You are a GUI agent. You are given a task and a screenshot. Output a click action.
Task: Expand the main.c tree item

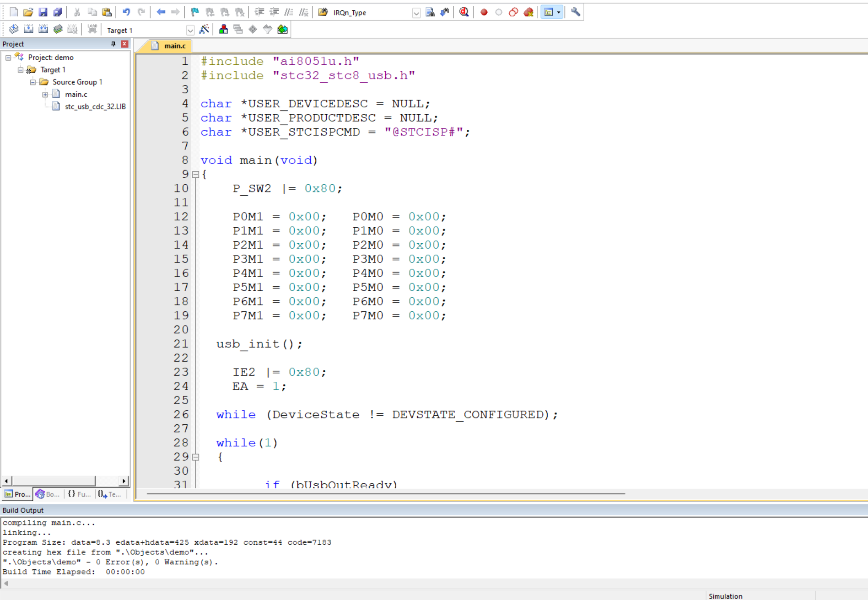pos(45,95)
